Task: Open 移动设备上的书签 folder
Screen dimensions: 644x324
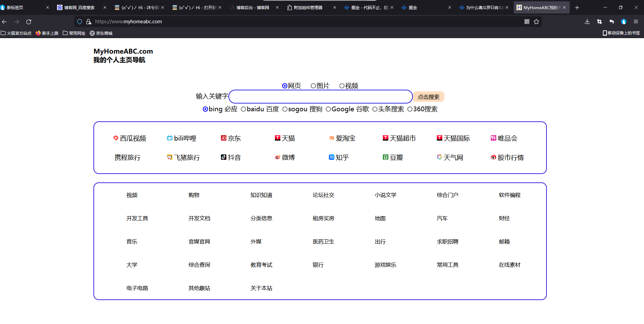Action: 621,33
